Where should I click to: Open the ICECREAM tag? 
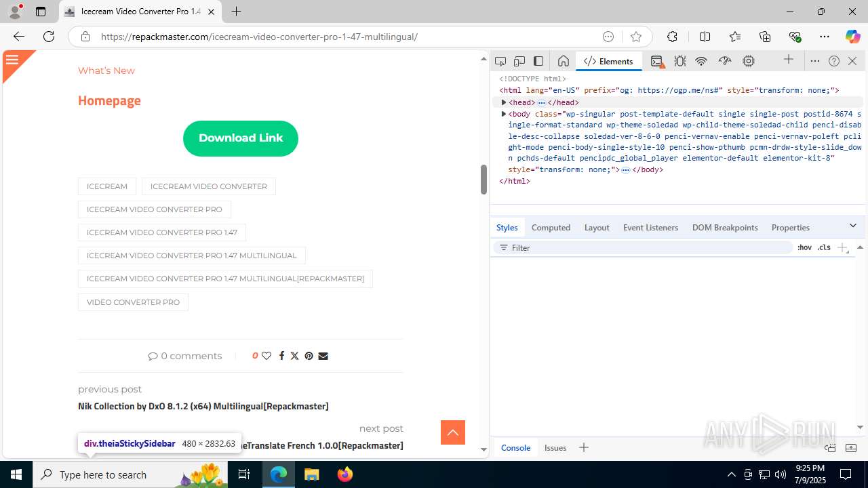pos(107,186)
